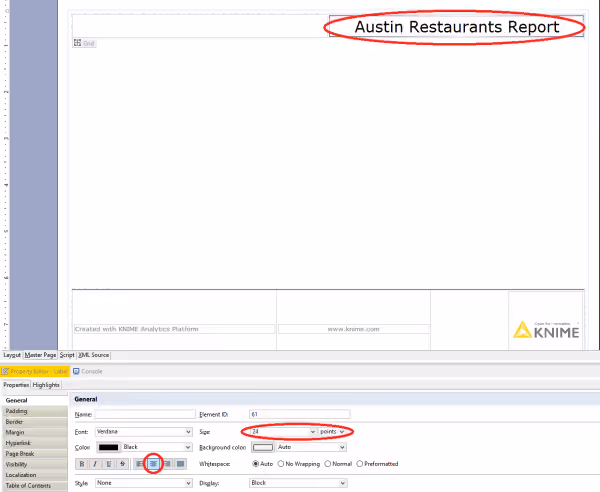Select Border in the properties list
This screenshot has height=492, width=600.
[x=35, y=422]
